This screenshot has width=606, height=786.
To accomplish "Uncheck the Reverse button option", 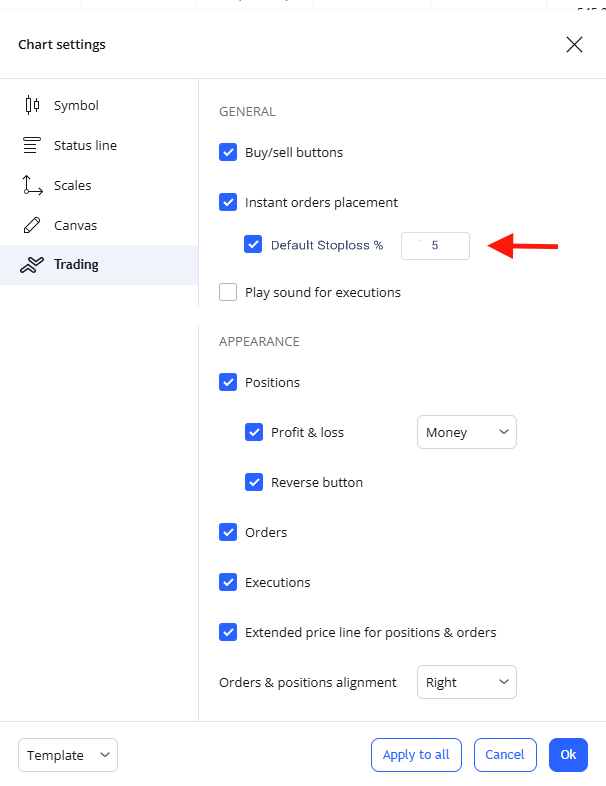I will [254, 483].
